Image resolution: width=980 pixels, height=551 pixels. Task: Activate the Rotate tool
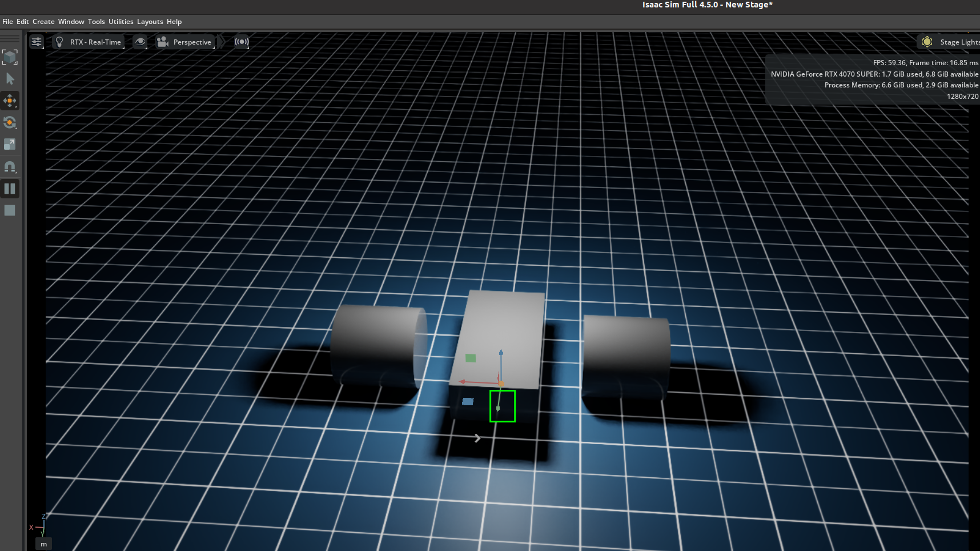pyautogui.click(x=10, y=122)
